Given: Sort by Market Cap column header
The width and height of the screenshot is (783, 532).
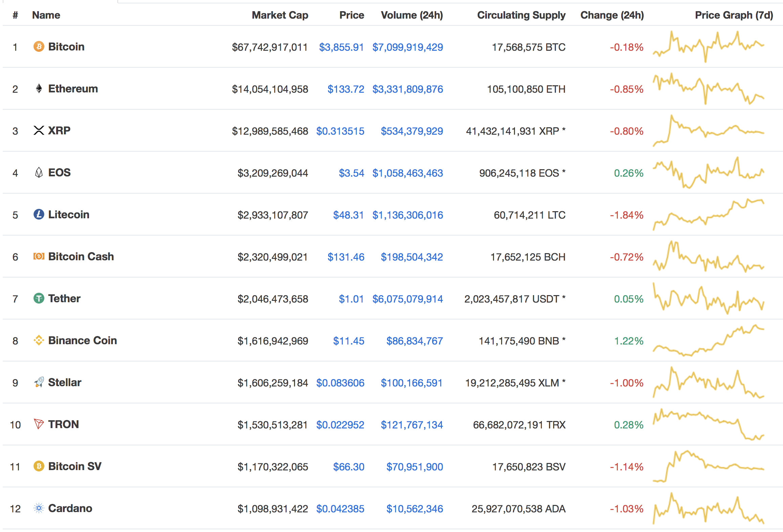Looking at the screenshot, I should pos(280,15).
